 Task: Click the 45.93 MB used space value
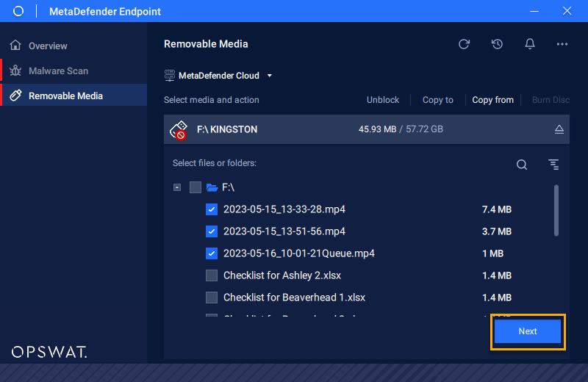pyautogui.click(x=377, y=129)
